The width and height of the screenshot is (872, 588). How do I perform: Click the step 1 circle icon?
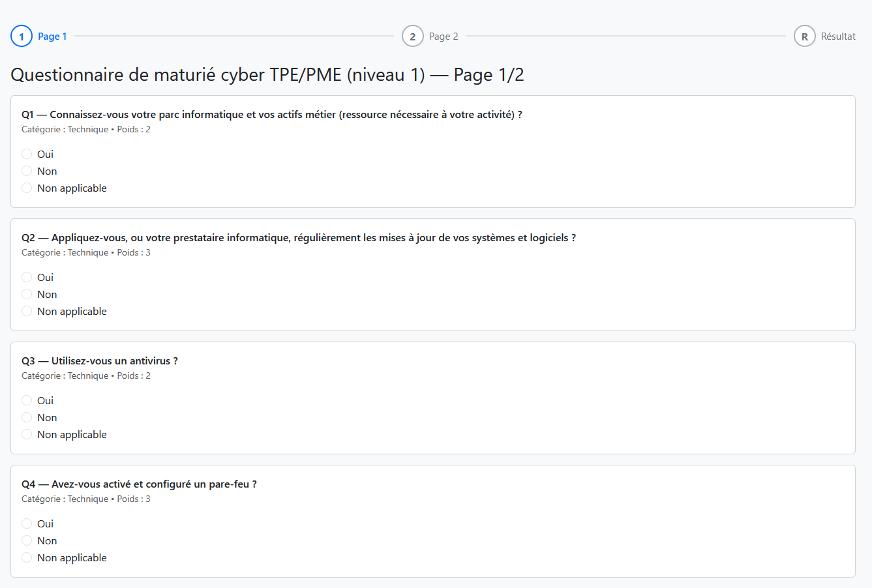pyautogui.click(x=22, y=37)
